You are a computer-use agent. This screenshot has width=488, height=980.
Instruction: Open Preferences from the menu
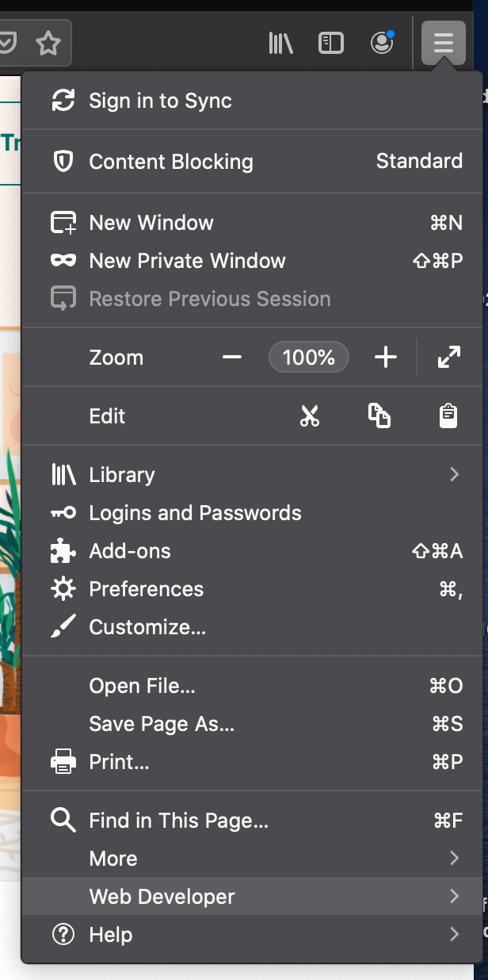[147, 589]
